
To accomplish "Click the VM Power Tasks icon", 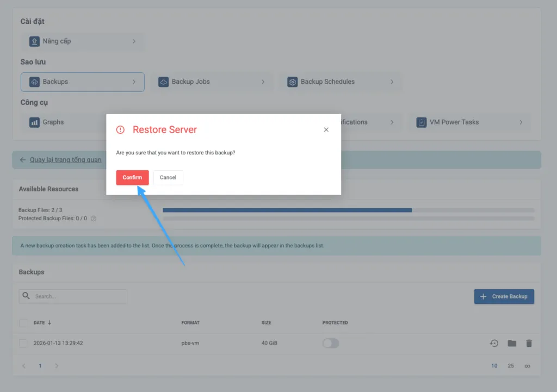I will click(422, 122).
